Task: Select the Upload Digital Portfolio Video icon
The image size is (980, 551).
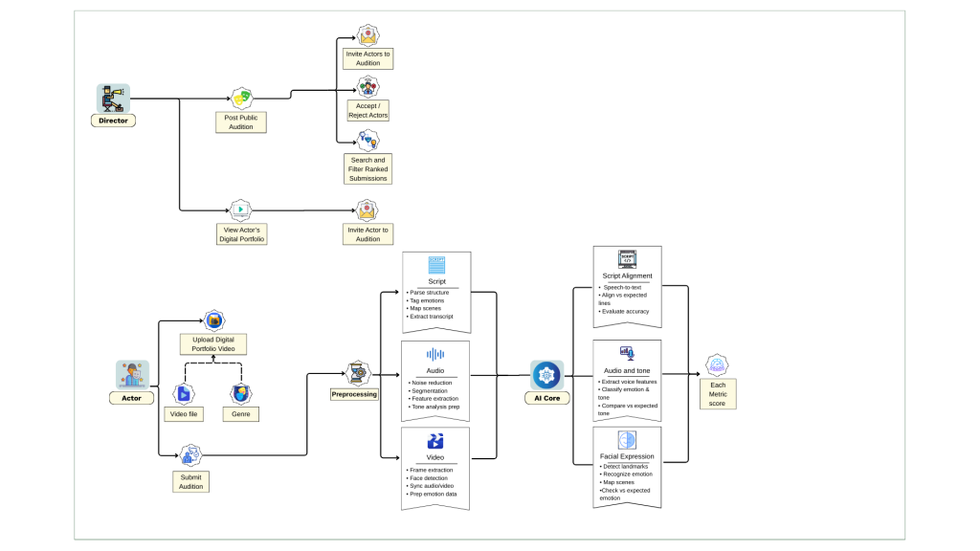Action: click(214, 321)
